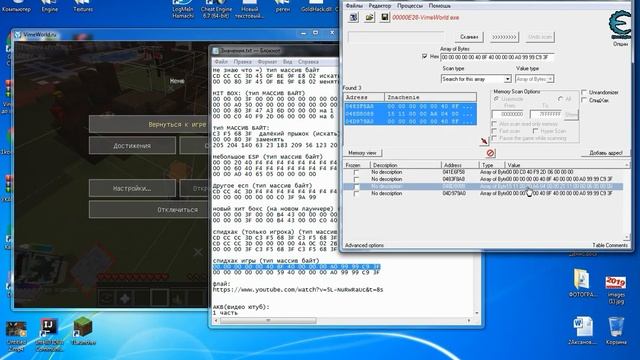Click the next scan >>>>>>>> button
Viewport: 640px width, 360px height.
pyautogui.click(x=504, y=37)
